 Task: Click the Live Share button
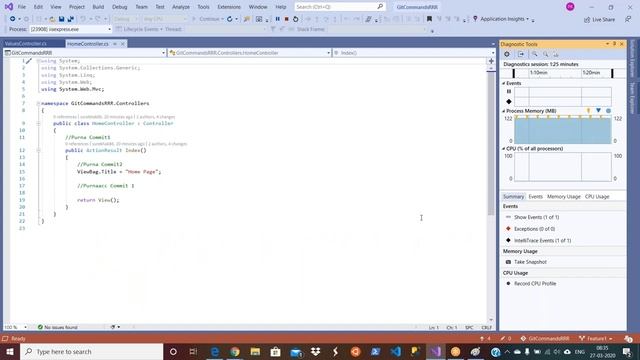(x=599, y=19)
